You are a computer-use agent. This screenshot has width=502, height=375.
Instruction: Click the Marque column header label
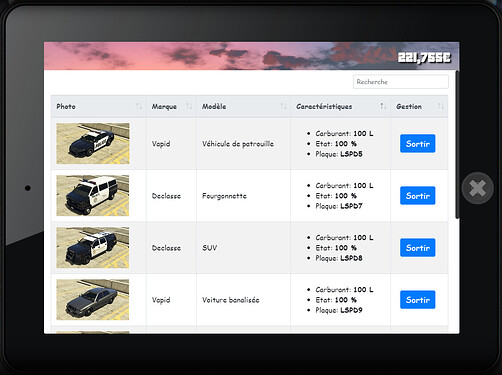[164, 107]
